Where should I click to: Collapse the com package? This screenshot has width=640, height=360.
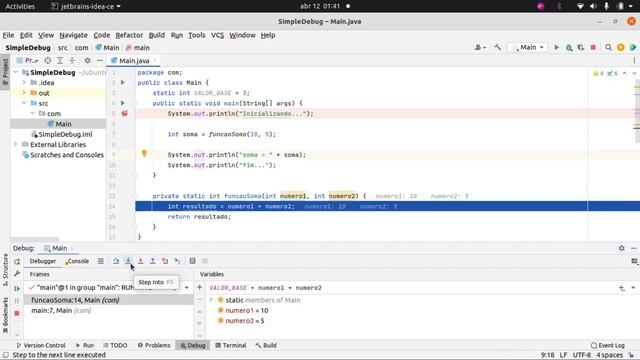32,113
